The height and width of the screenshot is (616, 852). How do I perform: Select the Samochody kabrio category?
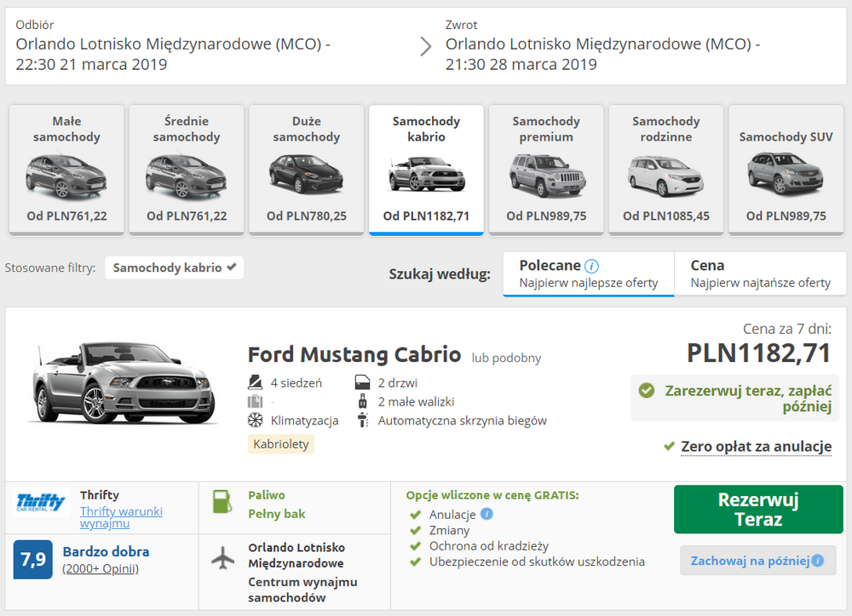pyautogui.click(x=427, y=170)
